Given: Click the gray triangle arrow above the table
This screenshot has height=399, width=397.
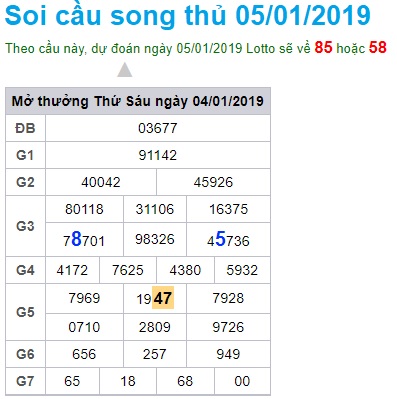Looking at the screenshot, I should coord(125,70).
